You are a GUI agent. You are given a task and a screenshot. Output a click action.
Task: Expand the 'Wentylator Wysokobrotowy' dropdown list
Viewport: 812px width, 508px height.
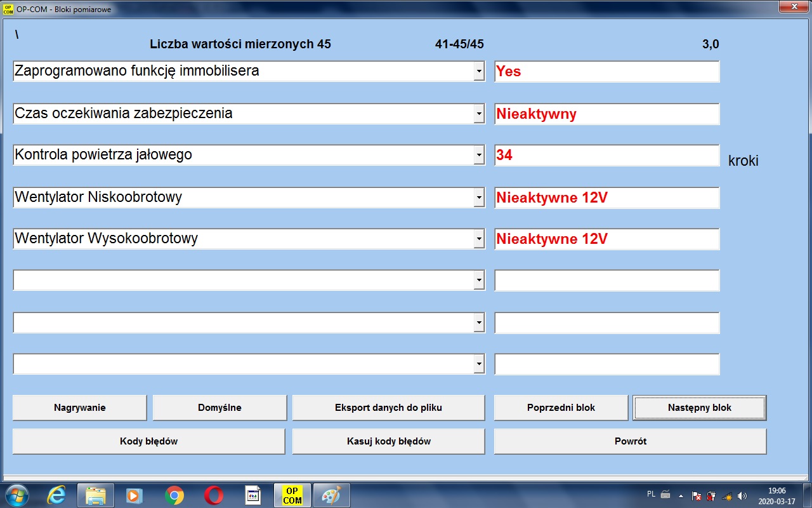click(x=479, y=239)
